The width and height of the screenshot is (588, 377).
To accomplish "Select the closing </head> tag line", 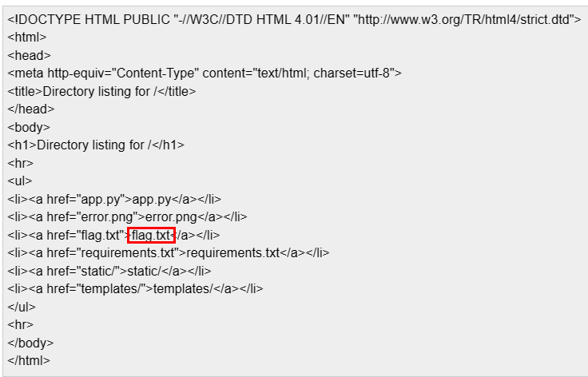I will [30, 109].
